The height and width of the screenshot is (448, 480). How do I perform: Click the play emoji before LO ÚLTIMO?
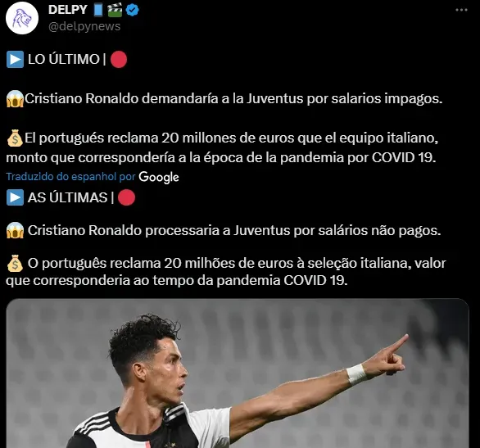[15, 59]
